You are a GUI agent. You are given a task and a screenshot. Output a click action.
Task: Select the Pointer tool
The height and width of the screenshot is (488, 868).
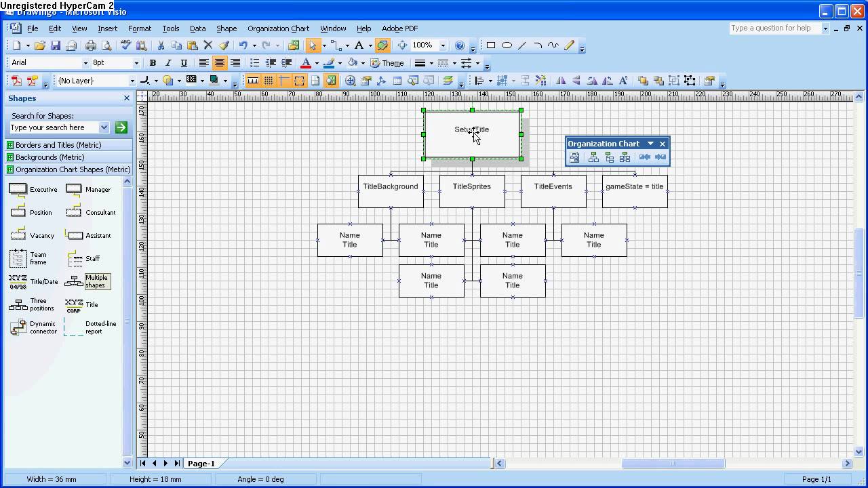point(313,45)
